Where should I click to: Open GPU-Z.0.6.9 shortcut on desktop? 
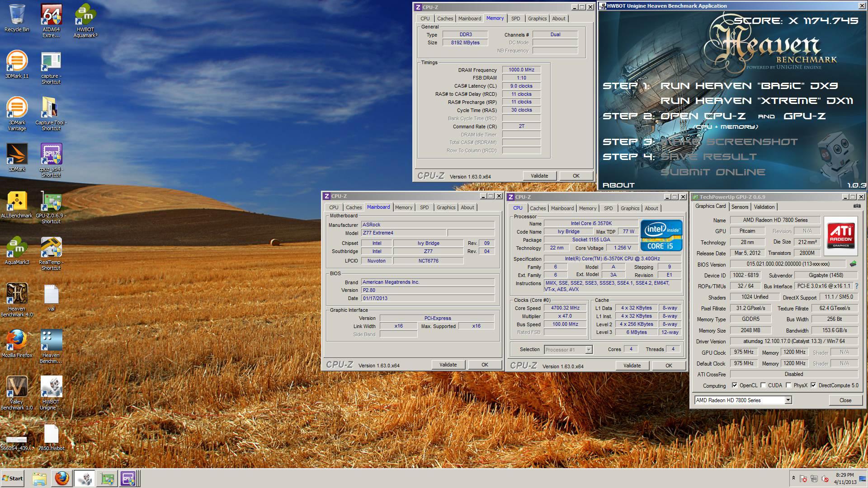click(51, 207)
